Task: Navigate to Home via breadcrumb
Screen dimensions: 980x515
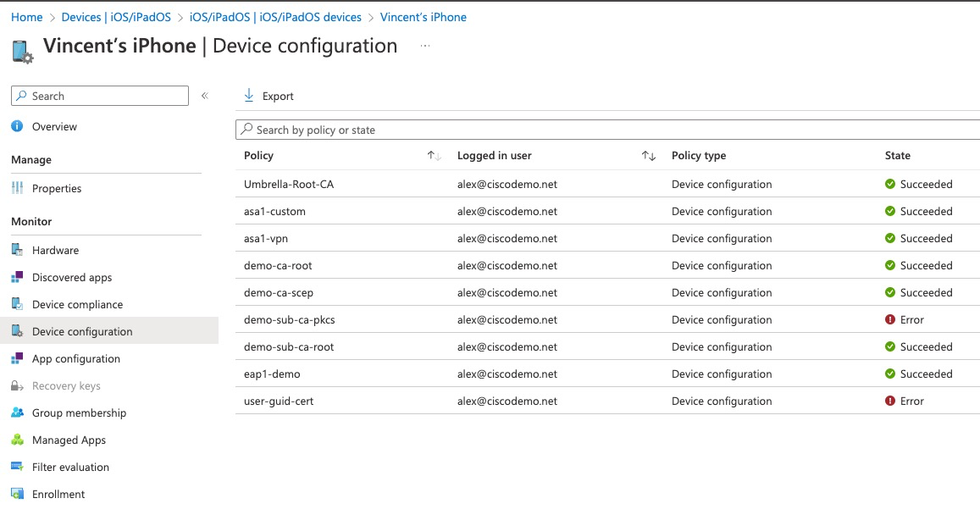Action: click(25, 16)
